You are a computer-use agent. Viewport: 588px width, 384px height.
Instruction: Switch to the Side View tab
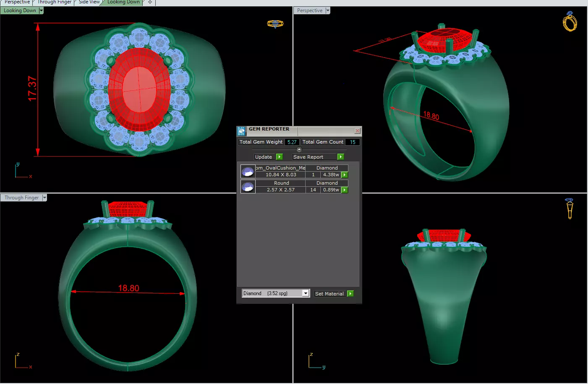(x=89, y=2)
